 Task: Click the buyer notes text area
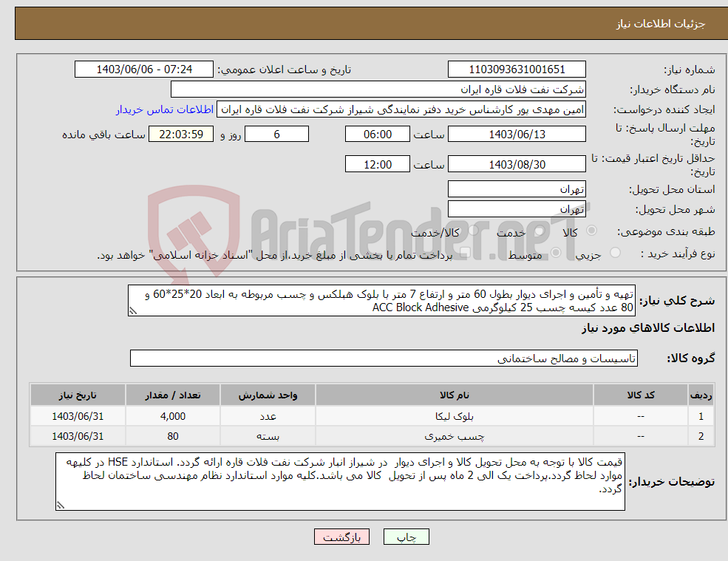tap(340, 482)
